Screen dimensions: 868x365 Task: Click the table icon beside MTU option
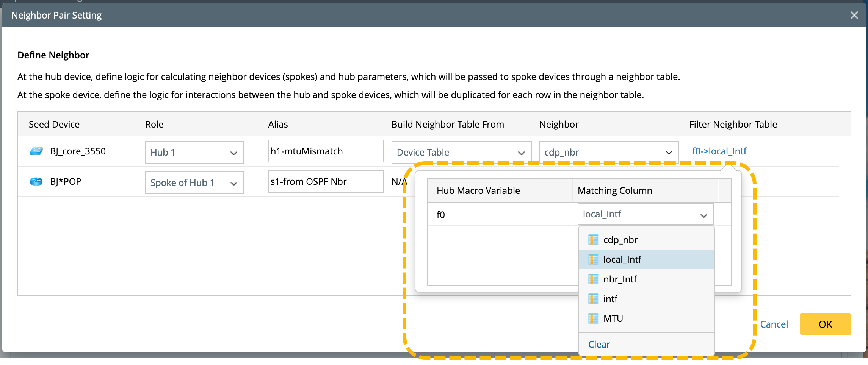(x=593, y=318)
